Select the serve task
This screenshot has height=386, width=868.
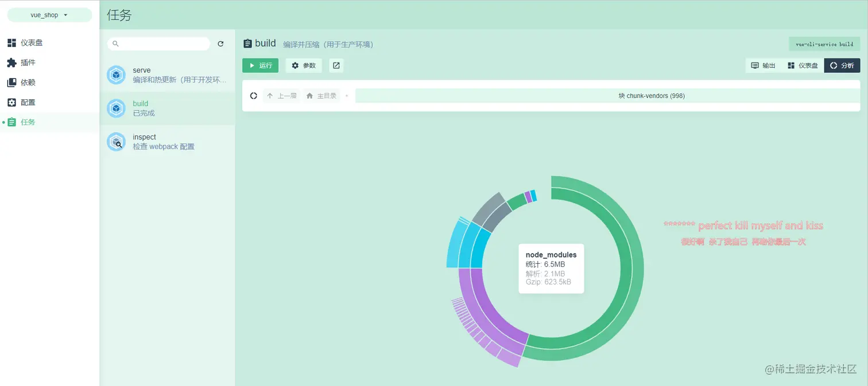pos(167,75)
